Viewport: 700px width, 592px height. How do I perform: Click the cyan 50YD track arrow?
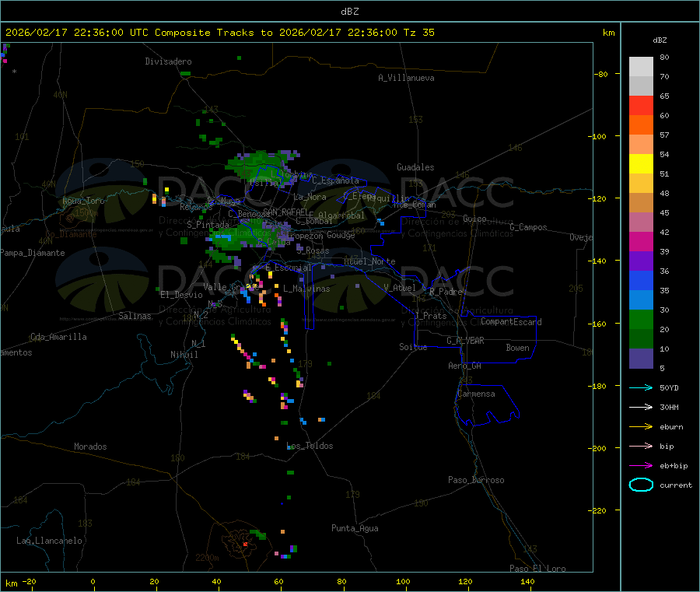(641, 387)
